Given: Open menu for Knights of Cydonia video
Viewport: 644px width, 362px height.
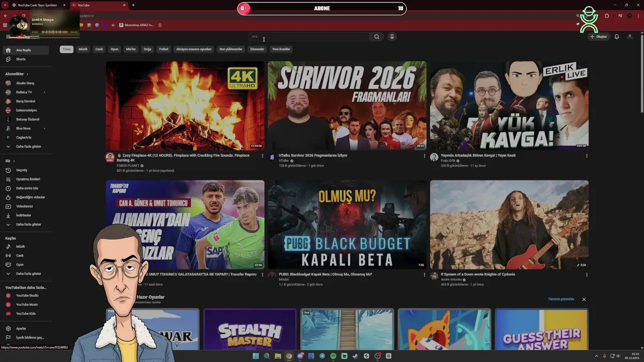Looking at the screenshot, I should click(586, 275).
